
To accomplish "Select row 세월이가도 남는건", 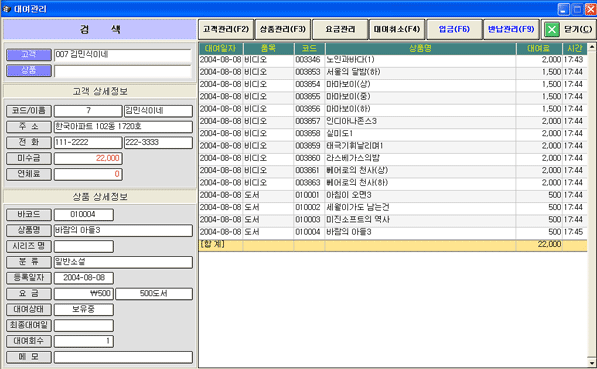I will click(x=392, y=207).
